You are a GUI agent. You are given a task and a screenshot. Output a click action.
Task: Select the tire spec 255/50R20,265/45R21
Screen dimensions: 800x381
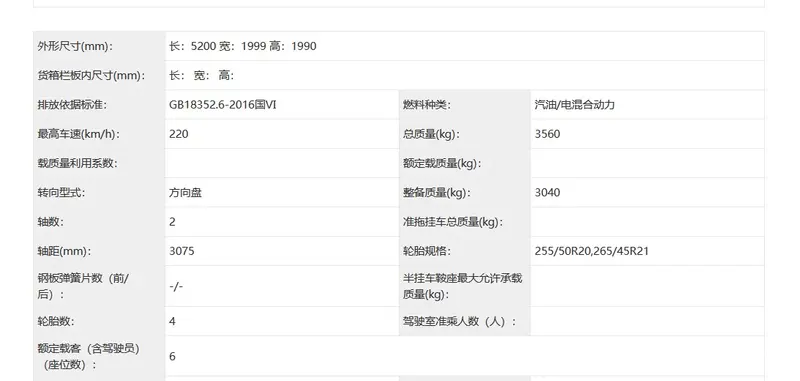click(592, 251)
